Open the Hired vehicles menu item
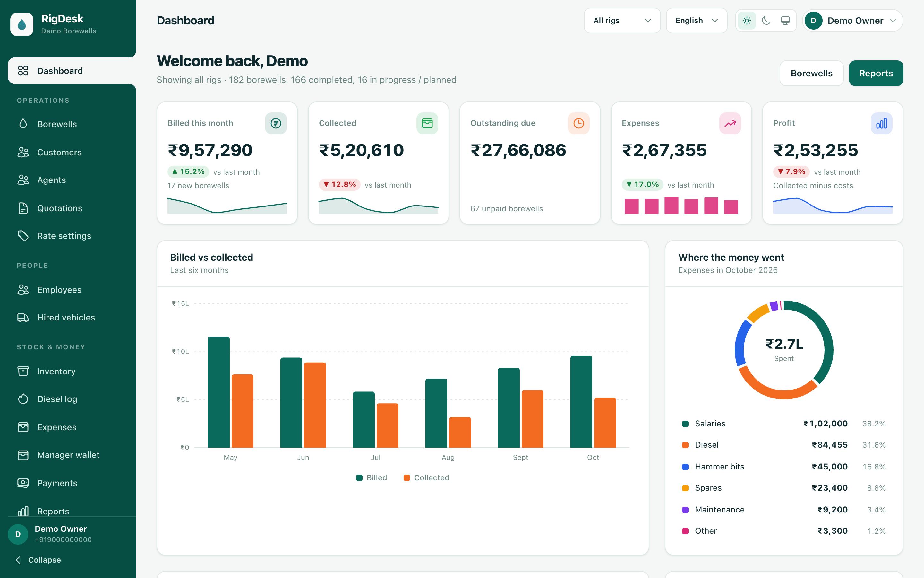This screenshot has width=924, height=578. pos(72,317)
